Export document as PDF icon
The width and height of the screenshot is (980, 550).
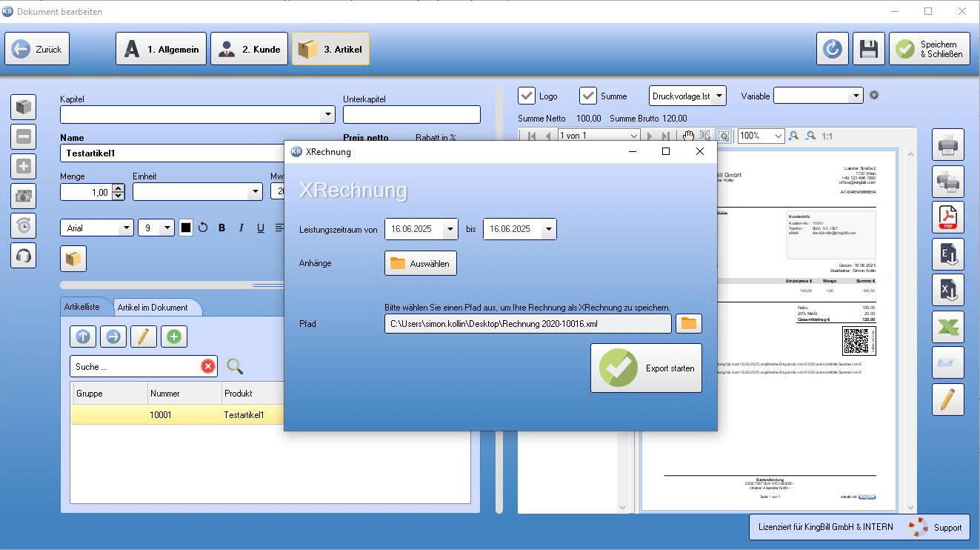pyautogui.click(x=948, y=217)
